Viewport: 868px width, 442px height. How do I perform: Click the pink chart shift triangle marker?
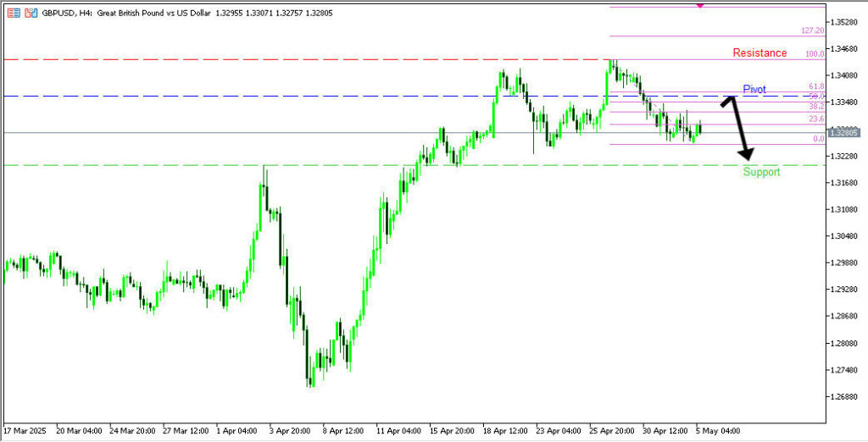point(699,4)
